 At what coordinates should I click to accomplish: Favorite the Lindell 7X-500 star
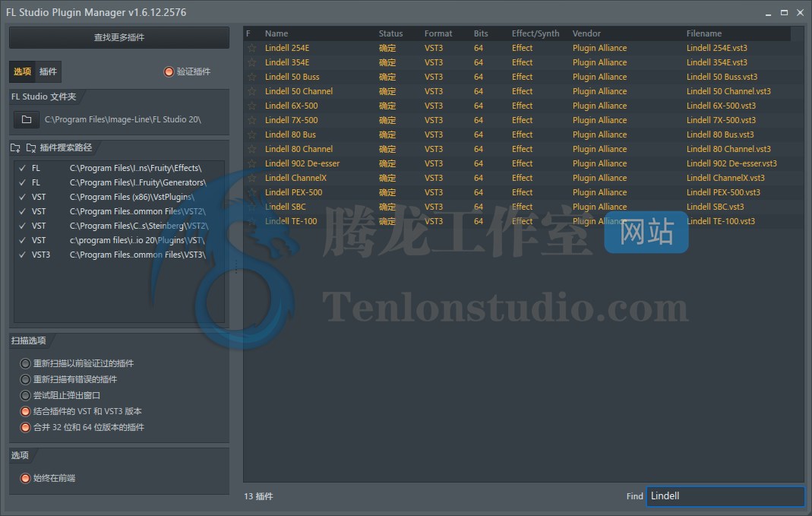(x=252, y=120)
